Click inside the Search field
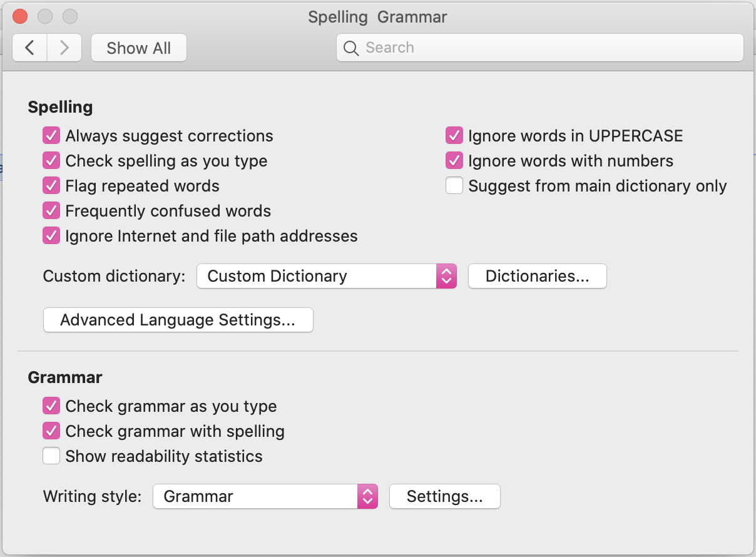 point(544,48)
